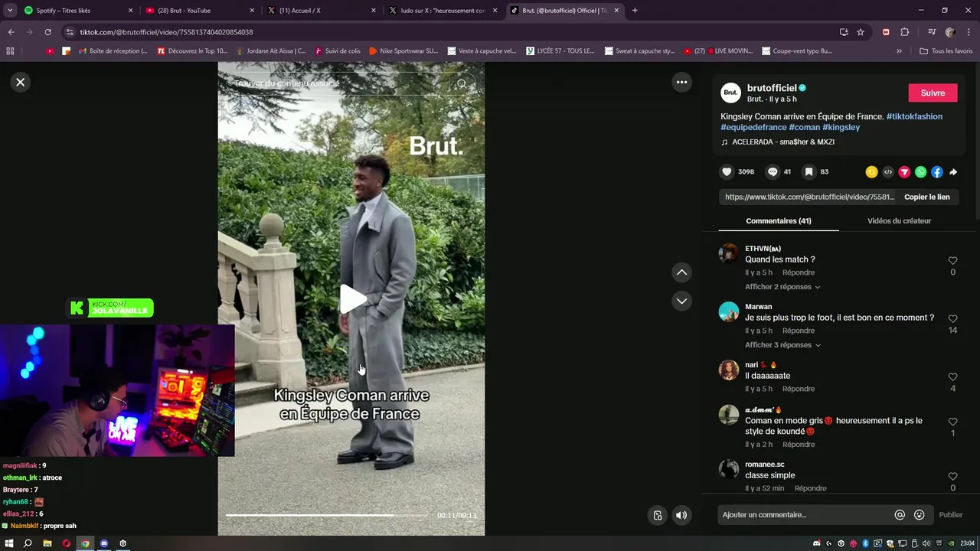Like romanee.sc's comment
The image size is (980, 551).
pos(952,477)
